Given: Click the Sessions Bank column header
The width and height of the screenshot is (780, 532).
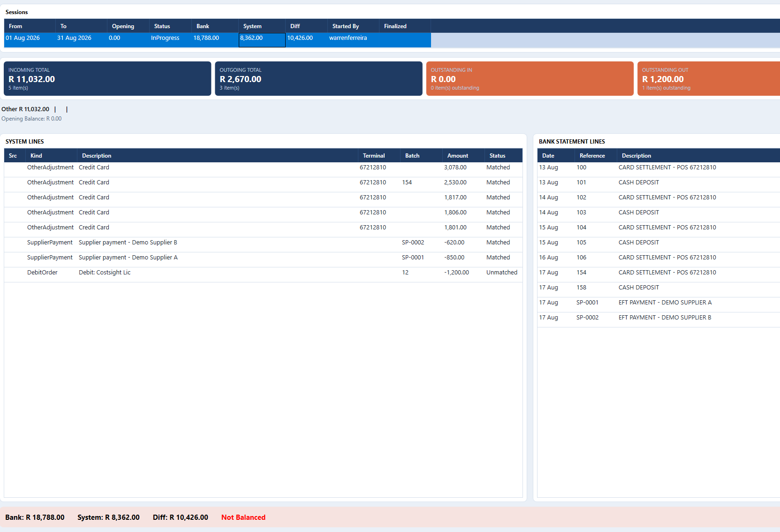Looking at the screenshot, I should [x=215, y=26].
